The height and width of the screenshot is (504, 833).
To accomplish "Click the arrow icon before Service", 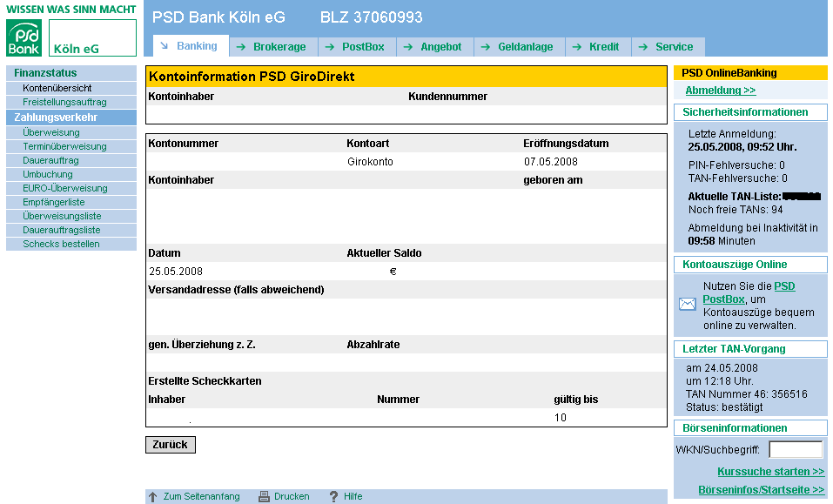I will (x=643, y=47).
